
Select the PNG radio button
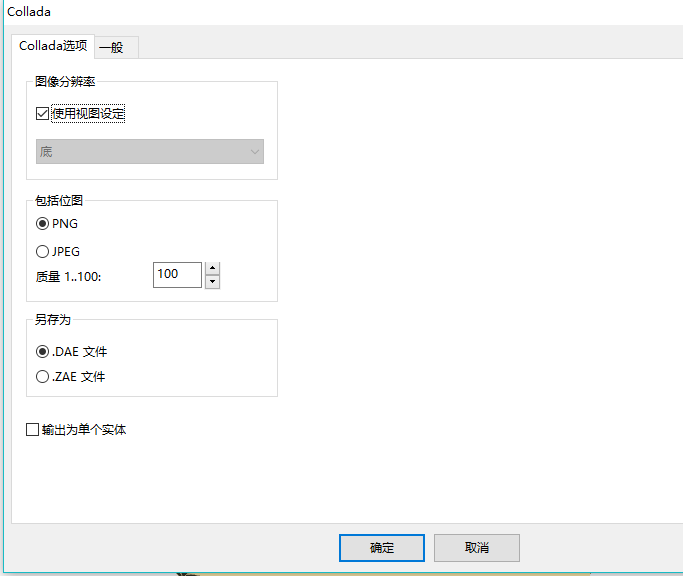(43, 224)
